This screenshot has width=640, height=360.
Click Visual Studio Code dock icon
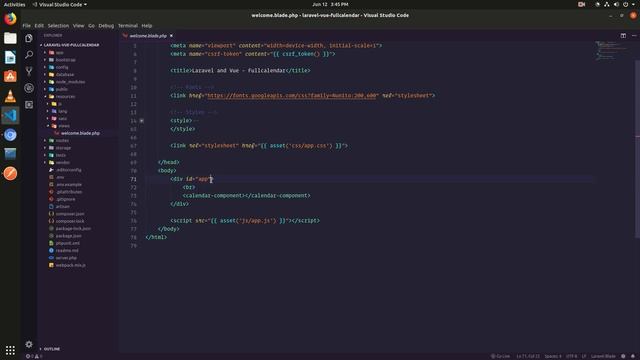(10, 115)
